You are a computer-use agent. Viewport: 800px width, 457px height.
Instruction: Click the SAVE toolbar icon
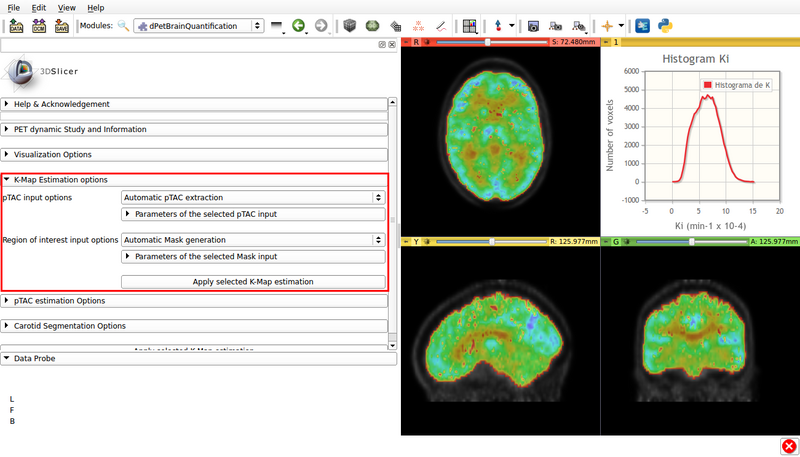(x=62, y=26)
